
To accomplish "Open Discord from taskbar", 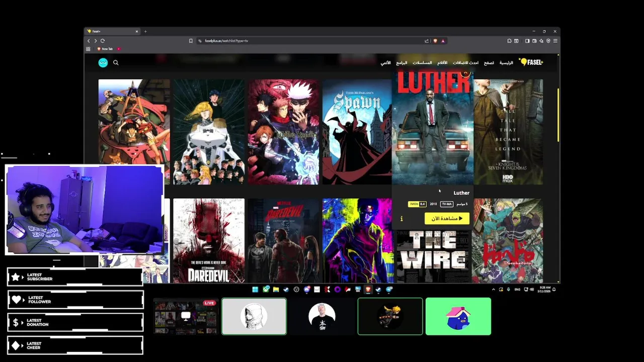I will 307,290.
